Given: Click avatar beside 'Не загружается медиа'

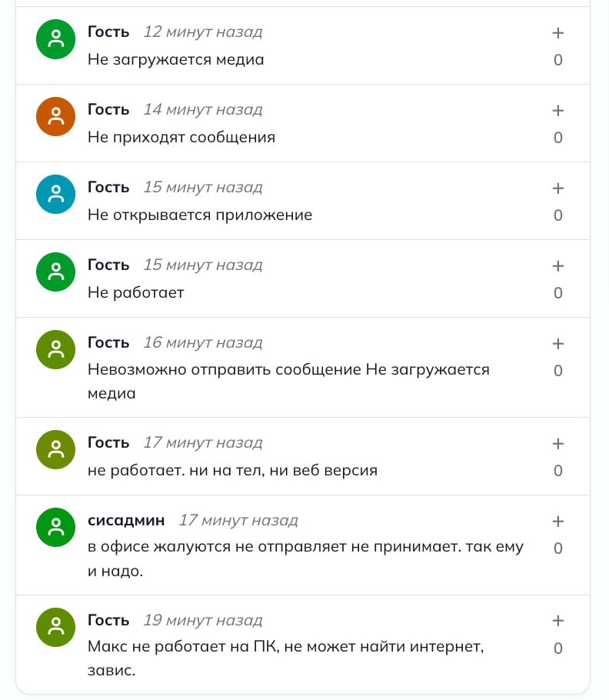Looking at the screenshot, I should [55, 38].
